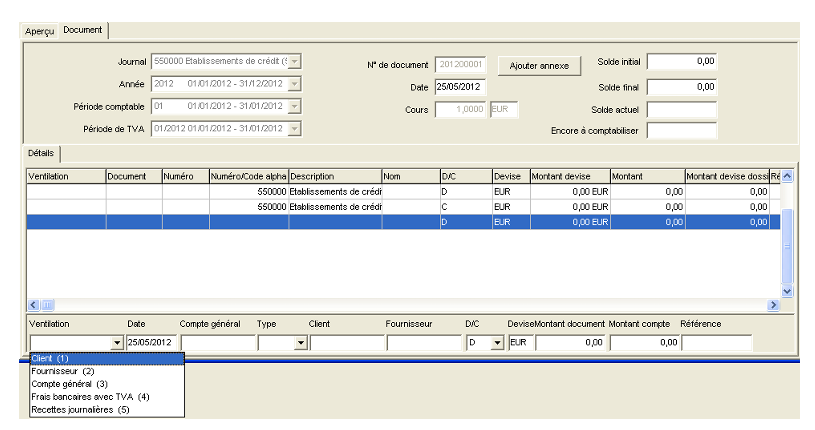Choose Recettes journalières (5) from the list
815x430 pixels.
(x=107, y=410)
